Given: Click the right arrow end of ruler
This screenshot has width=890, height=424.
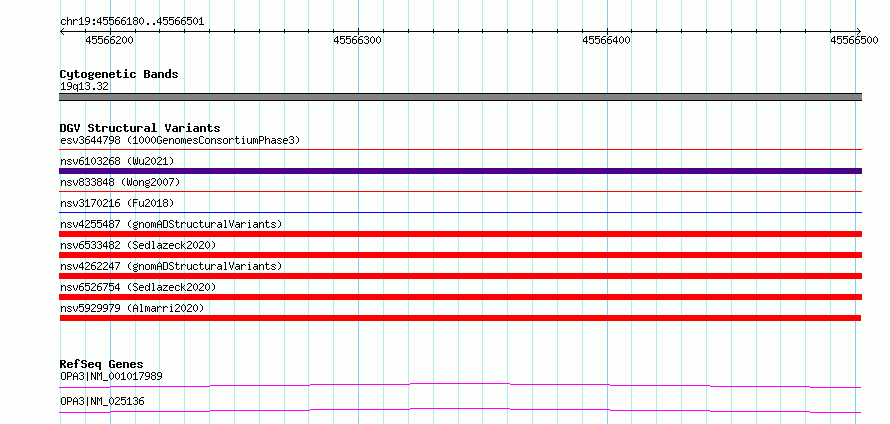Looking at the screenshot, I should click(x=859, y=31).
